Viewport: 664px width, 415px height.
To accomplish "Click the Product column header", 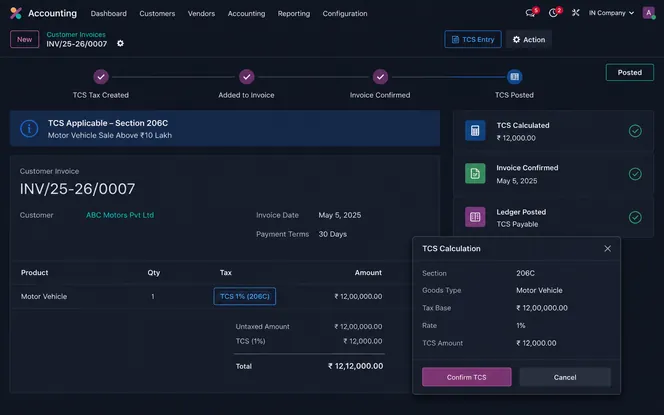I will [x=34, y=273].
